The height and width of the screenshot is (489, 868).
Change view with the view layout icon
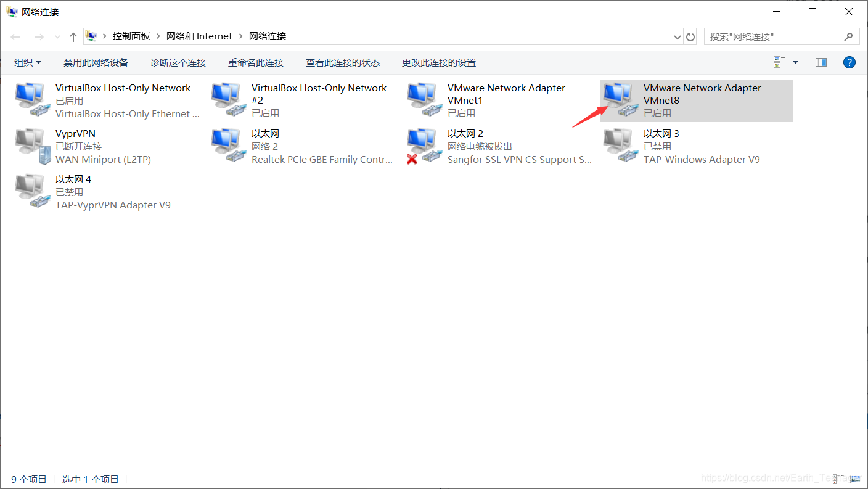(x=779, y=62)
